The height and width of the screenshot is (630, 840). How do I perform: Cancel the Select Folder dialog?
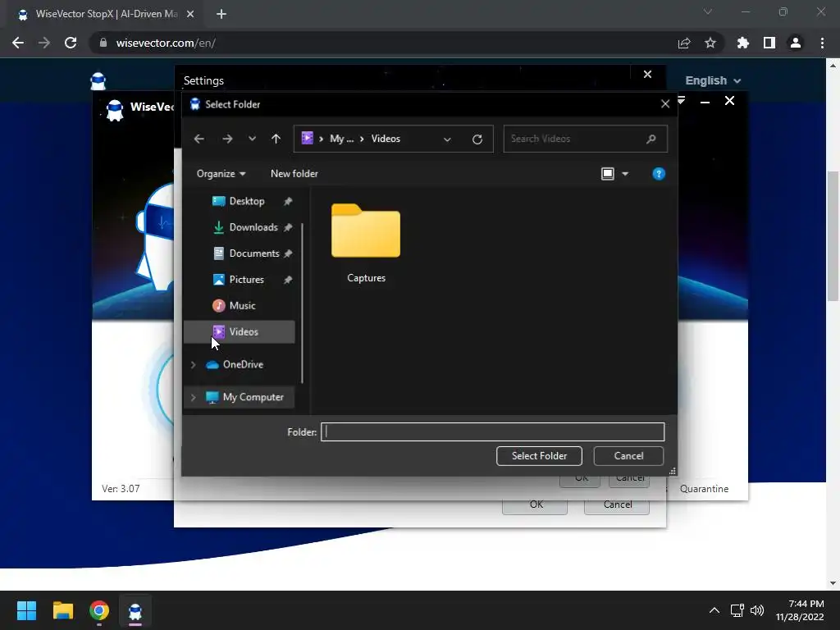tap(628, 456)
